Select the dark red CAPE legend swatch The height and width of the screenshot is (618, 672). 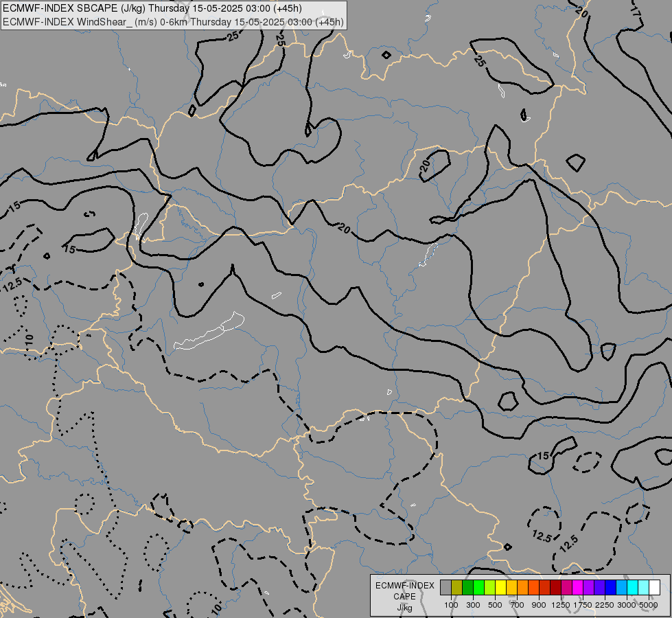[x=555, y=588]
